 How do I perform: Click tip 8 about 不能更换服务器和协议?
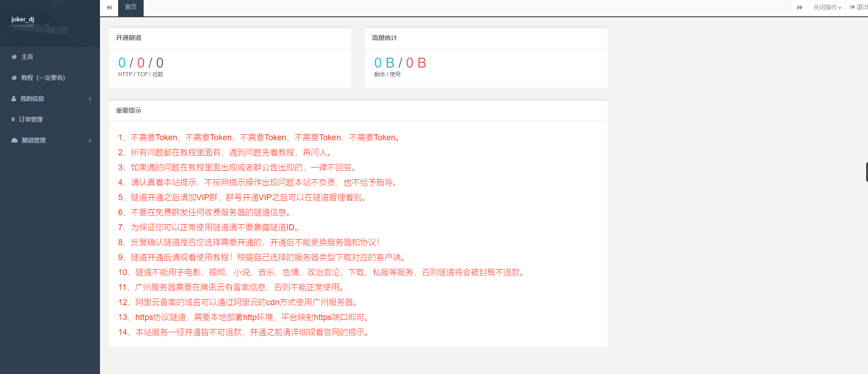(249, 242)
